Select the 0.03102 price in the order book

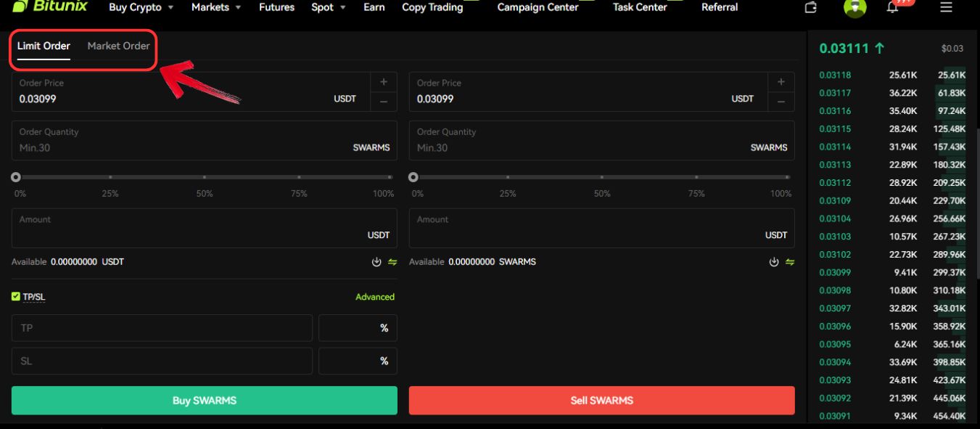(835, 255)
